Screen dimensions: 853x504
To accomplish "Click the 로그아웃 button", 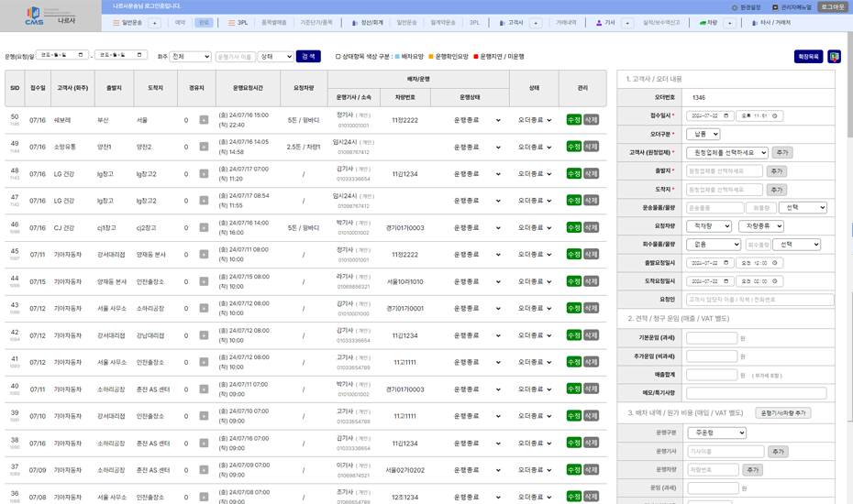I will [832, 7].
